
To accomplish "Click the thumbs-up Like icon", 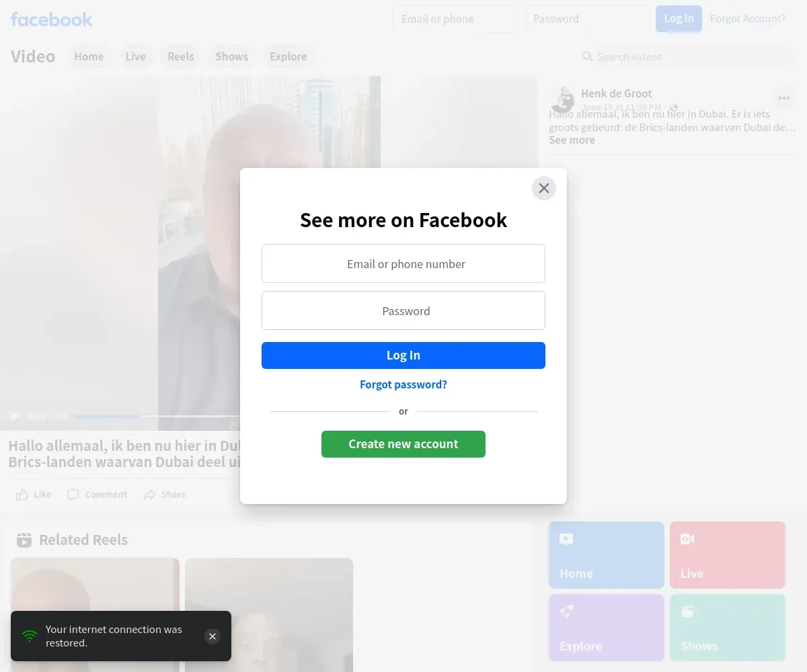I will 22,495.
